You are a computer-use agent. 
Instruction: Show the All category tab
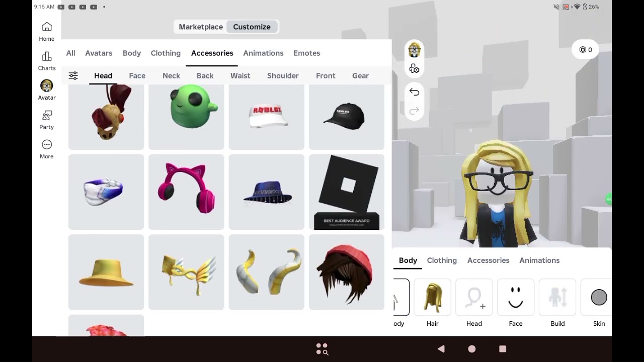click(x=71, y=53)
